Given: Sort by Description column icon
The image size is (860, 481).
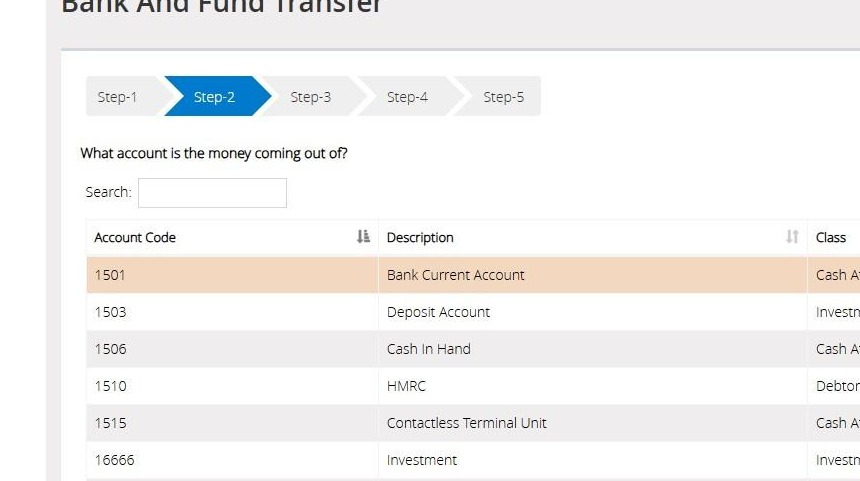Looking at the screenshot, I should coord(792,236).
